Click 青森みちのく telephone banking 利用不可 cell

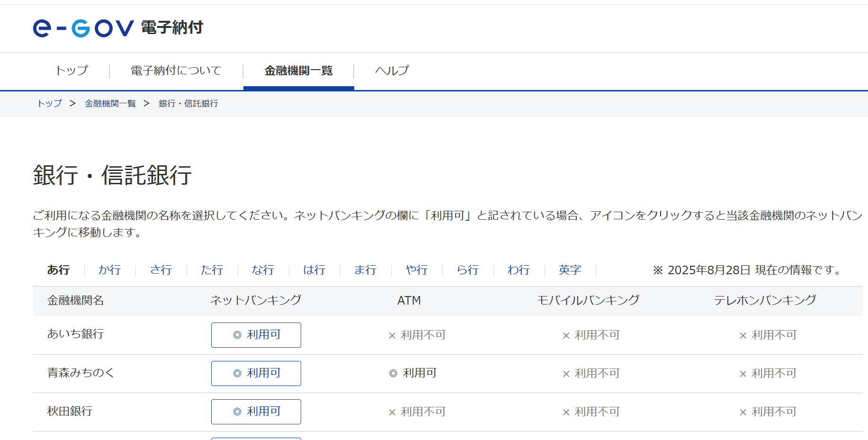768,374
